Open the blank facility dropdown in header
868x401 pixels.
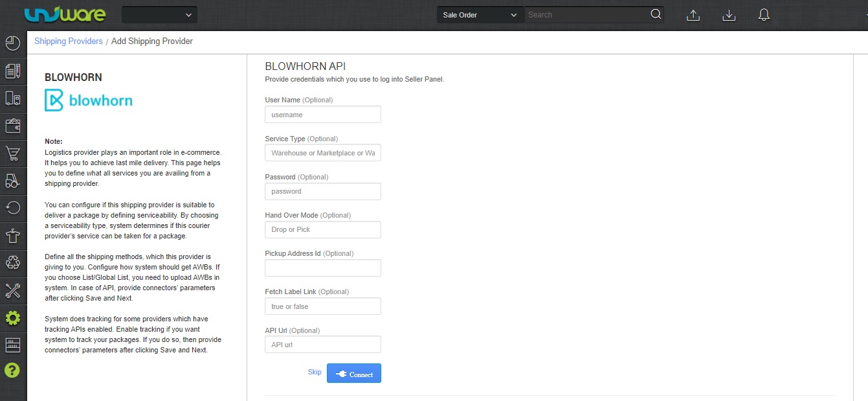[x=160, y=15]
